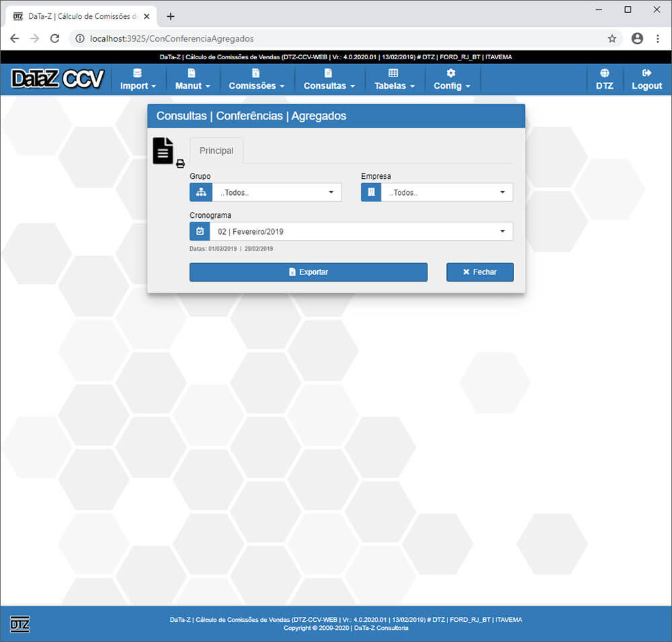Click the Grupo hierarchy icon

click(200, 192)
